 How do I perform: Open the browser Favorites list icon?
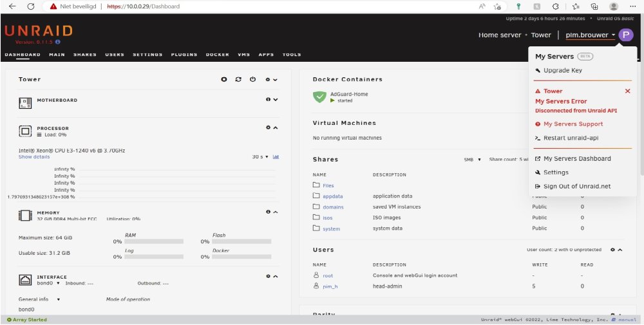tap(576, 6)
